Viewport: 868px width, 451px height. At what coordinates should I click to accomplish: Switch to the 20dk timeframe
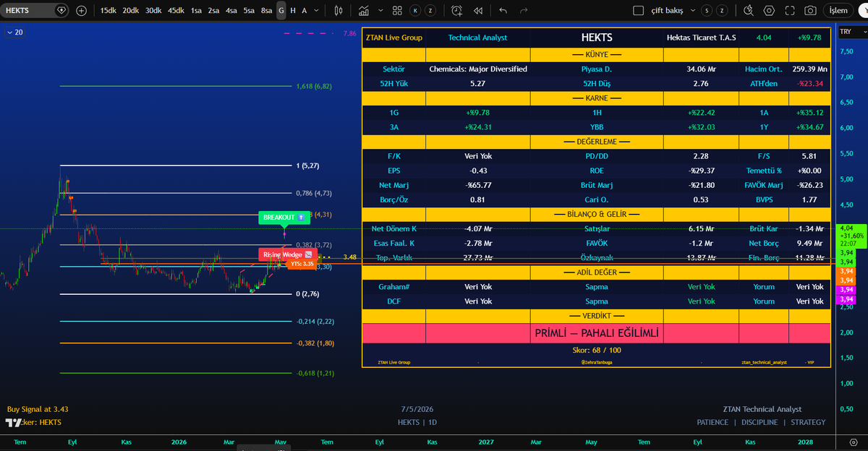click(x=130, y=11)
